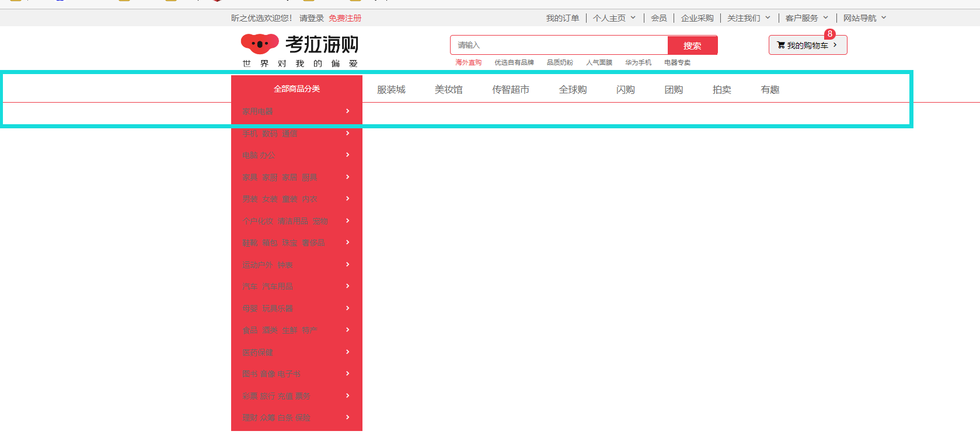Select 奢侈品 in the category list
This screenshot has height=445, width=980.
(x=313, y=243)
